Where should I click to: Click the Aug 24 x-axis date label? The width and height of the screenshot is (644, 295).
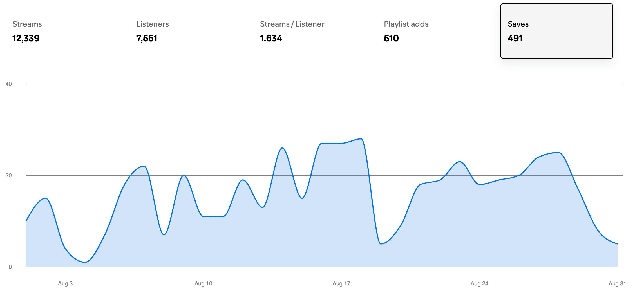479,283
